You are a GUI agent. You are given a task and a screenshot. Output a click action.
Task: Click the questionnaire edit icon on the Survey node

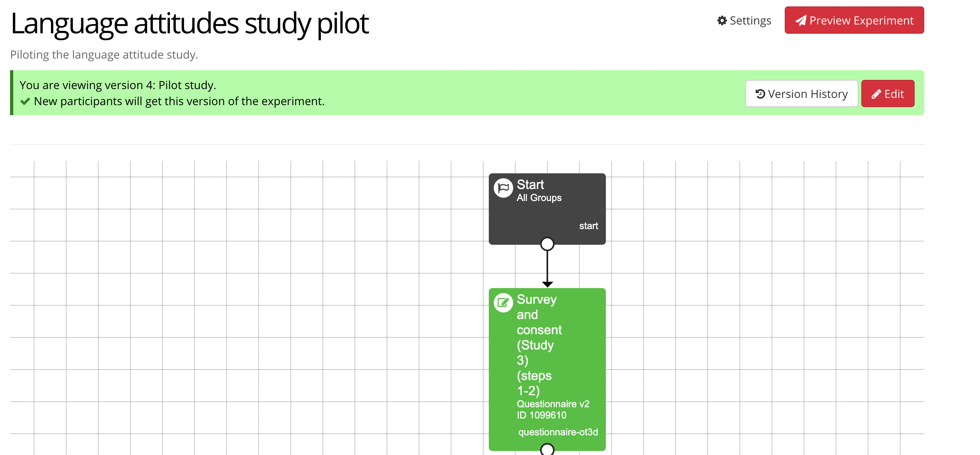503,303
